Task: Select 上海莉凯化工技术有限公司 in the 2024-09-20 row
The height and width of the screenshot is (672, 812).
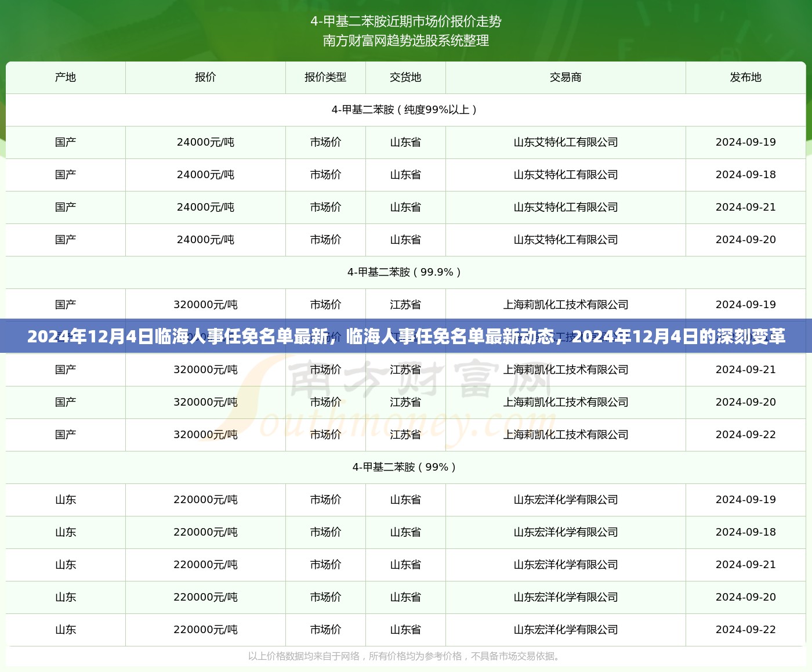Action: 565,402
